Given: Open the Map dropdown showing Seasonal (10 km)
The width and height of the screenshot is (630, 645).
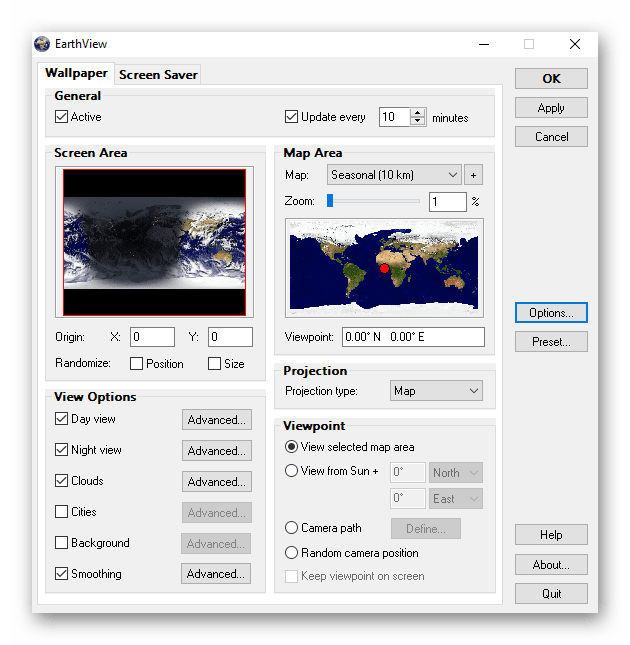Looking at the screenshot, I should click(x=394, y=175).
